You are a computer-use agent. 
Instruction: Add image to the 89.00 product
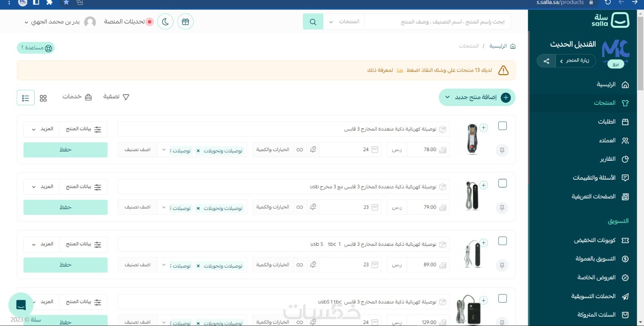click(x=483, y=243)
